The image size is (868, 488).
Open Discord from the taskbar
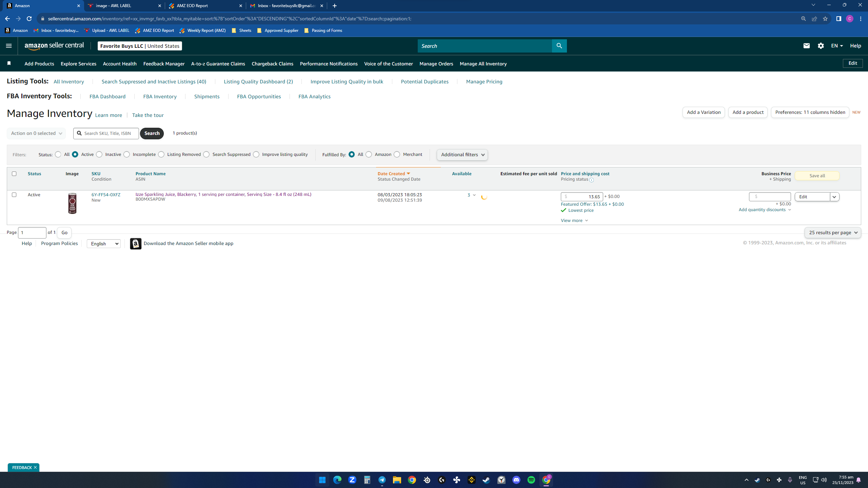coord(516,480)
